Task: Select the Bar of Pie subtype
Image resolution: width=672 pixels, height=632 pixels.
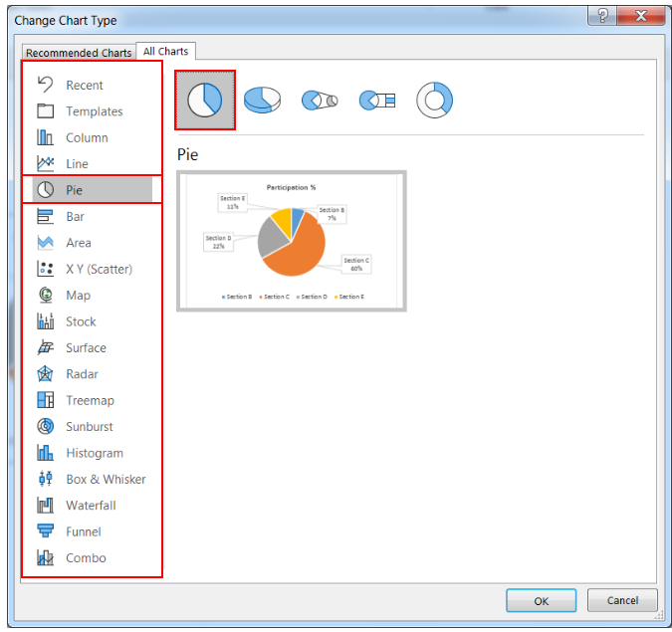Action: 377,101
